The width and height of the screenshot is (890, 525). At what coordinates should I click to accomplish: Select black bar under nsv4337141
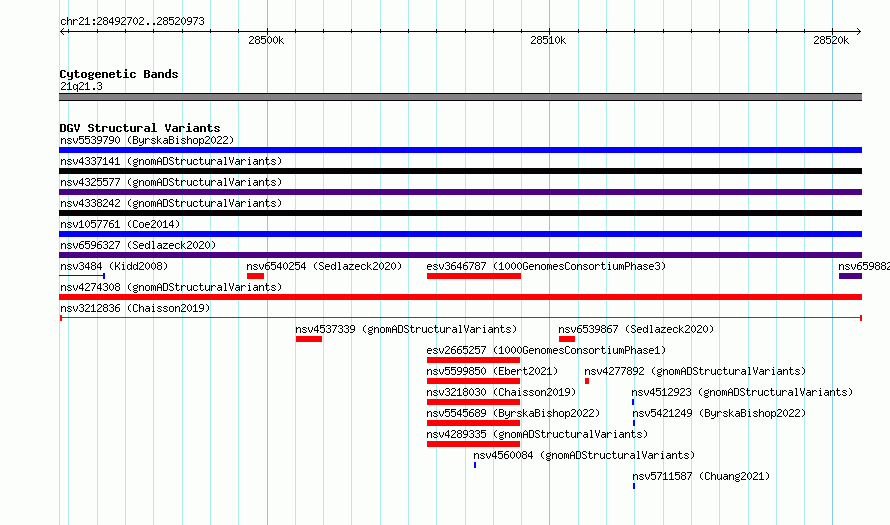tap(460, 171)
